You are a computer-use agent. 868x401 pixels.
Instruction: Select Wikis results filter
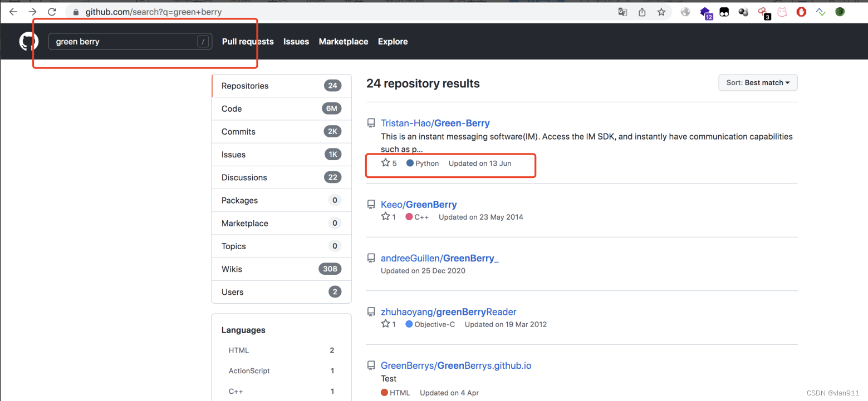pos(282,269)
